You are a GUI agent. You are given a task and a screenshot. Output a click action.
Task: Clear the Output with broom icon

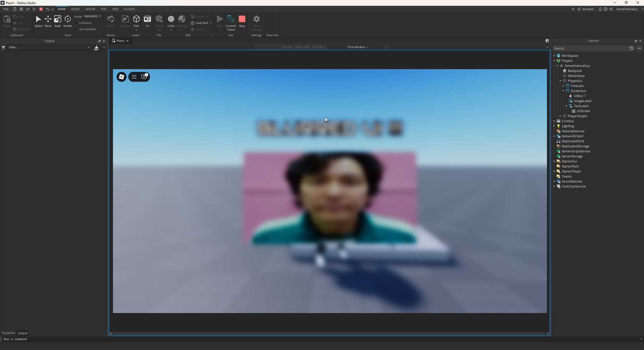click(96, 48)
